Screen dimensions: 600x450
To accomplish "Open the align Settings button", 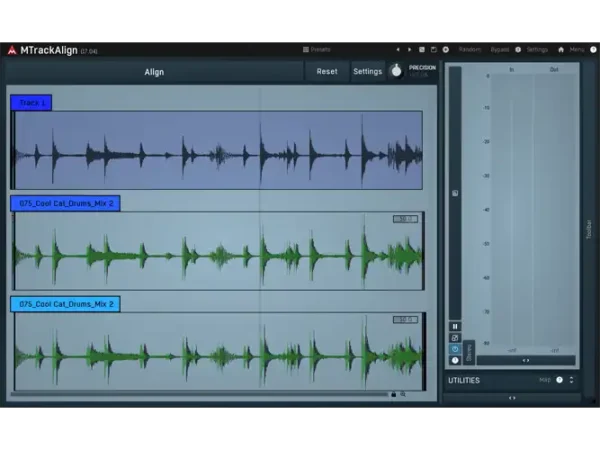I will (367, 72).
